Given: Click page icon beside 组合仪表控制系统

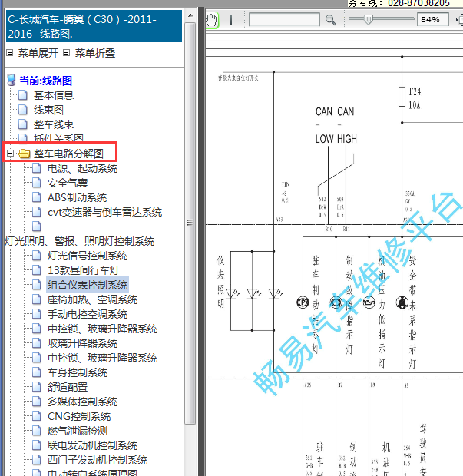Looking at the screenshot, I should pos(37,284).
